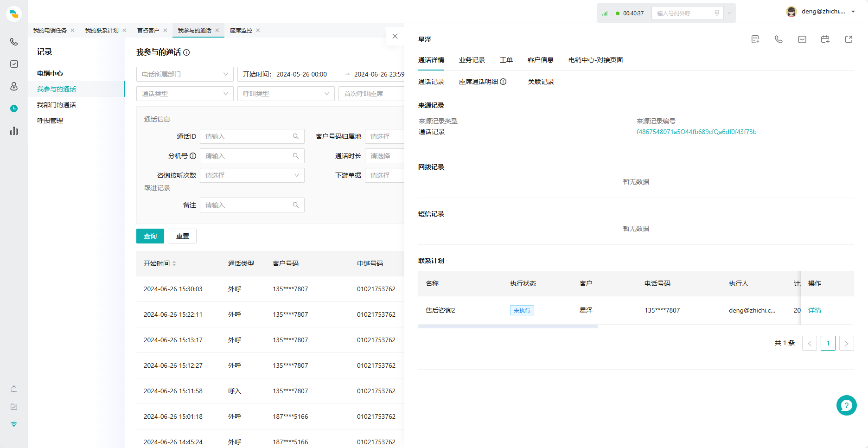Select page 1 in pagination
Screen dimensions: 868x448
click(828, 343)
